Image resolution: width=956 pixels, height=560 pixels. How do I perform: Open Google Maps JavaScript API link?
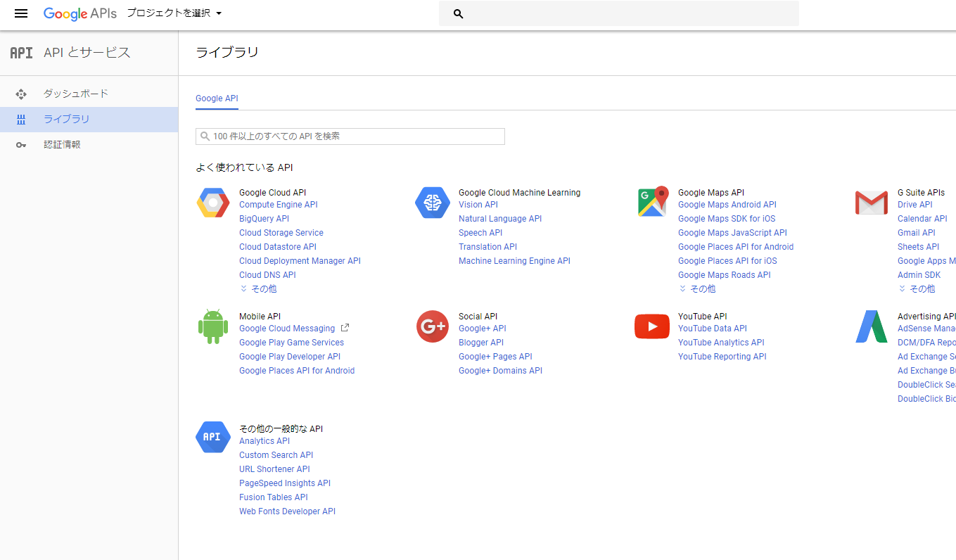(x=732, y=233)
